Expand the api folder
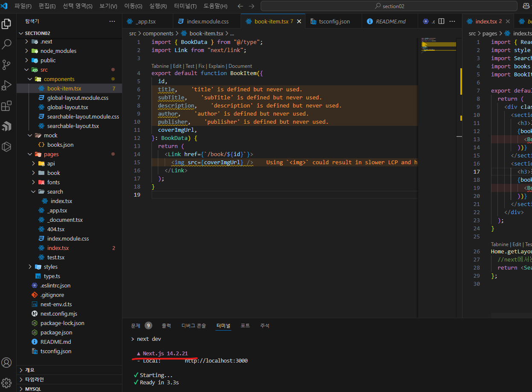 33,163
